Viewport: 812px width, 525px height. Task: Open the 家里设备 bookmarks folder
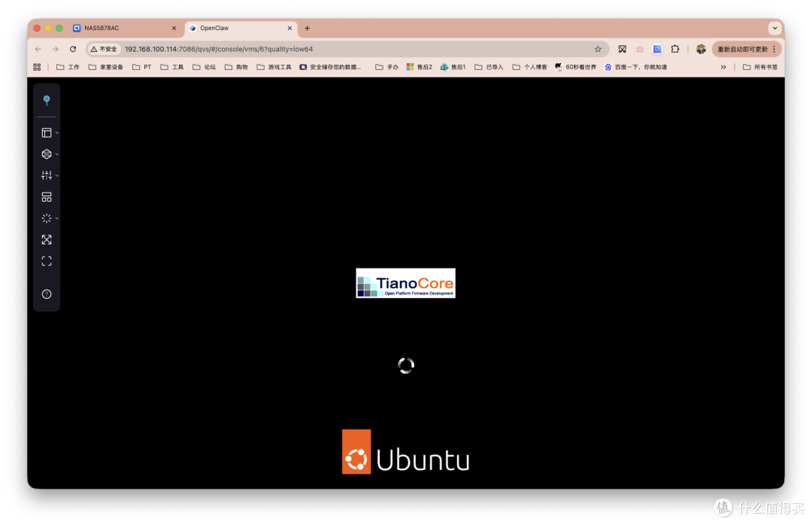pos(106,67)
